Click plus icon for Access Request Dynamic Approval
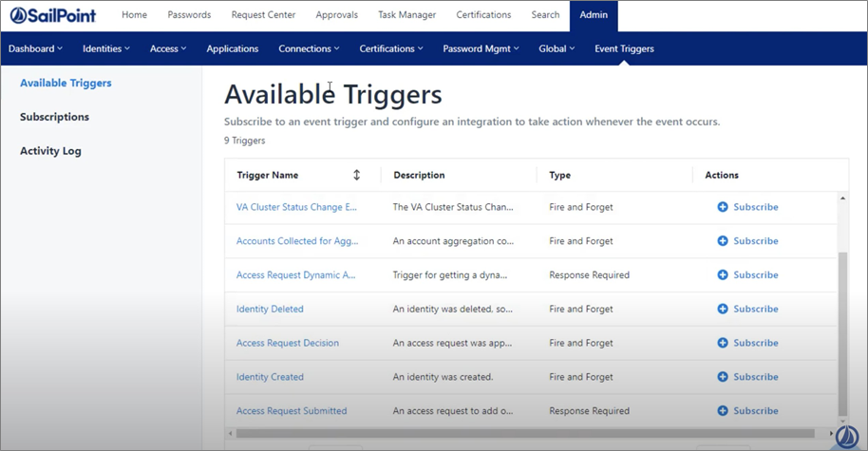Viewport: 868px width, 451px height. 723,275
